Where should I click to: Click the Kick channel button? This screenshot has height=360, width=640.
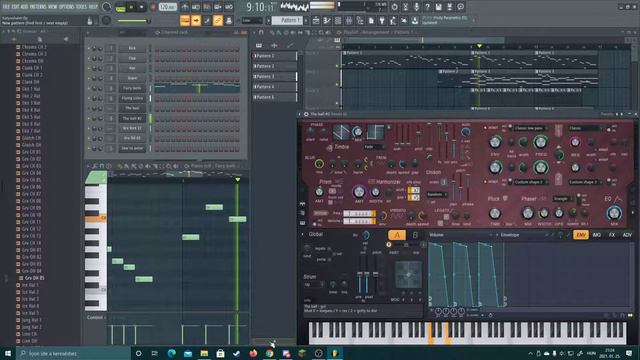[132, 48]
